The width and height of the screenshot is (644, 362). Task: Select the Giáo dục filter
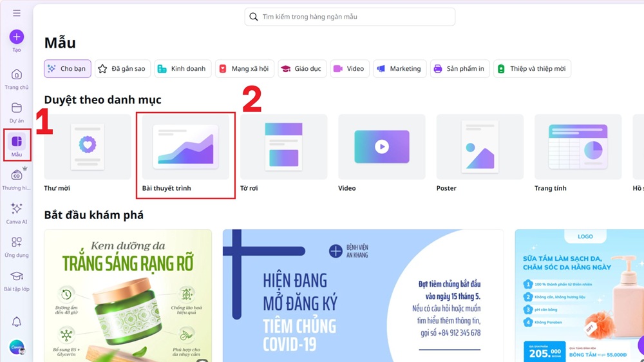[302, 69]
